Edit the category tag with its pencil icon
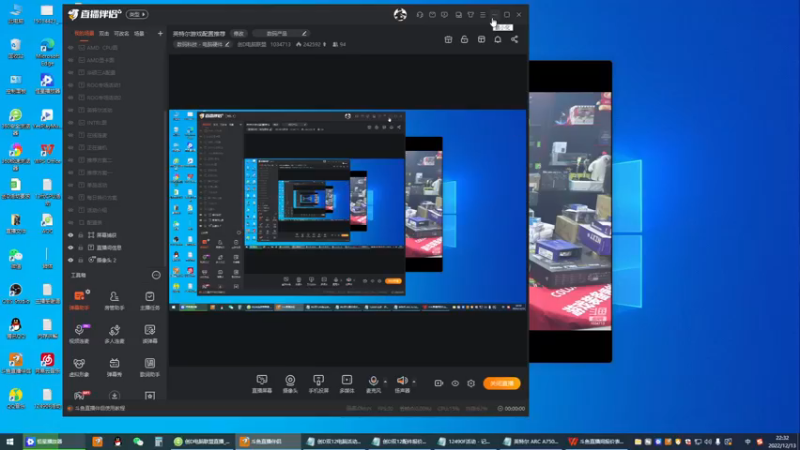 [x=227, y=44]
